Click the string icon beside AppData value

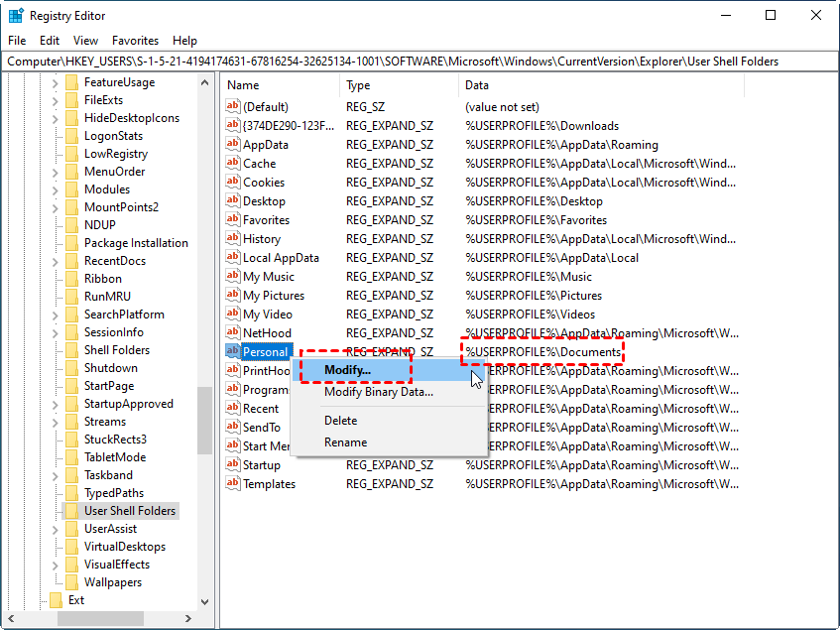coord(232,144)
